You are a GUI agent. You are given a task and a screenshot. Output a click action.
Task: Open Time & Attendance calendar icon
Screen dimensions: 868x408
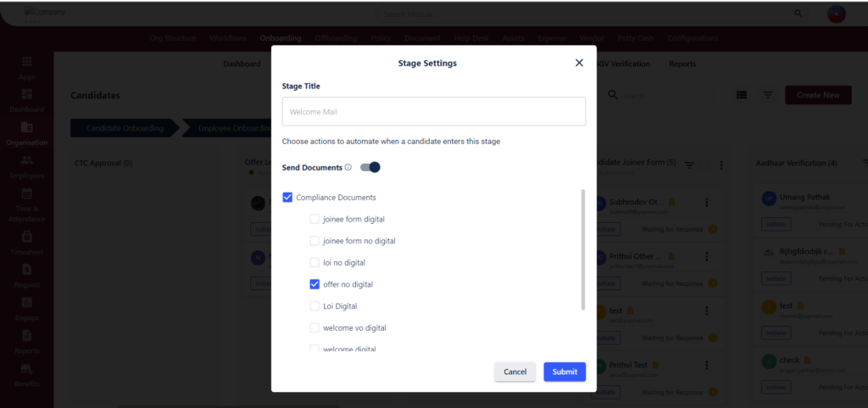click(x=26, y=193)
